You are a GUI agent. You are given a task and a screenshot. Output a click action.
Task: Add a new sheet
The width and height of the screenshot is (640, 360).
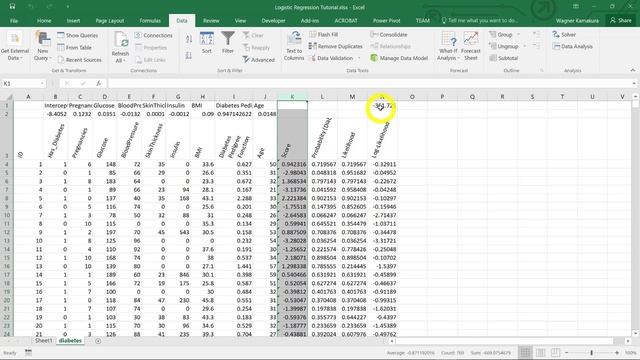tap(98, 341)
